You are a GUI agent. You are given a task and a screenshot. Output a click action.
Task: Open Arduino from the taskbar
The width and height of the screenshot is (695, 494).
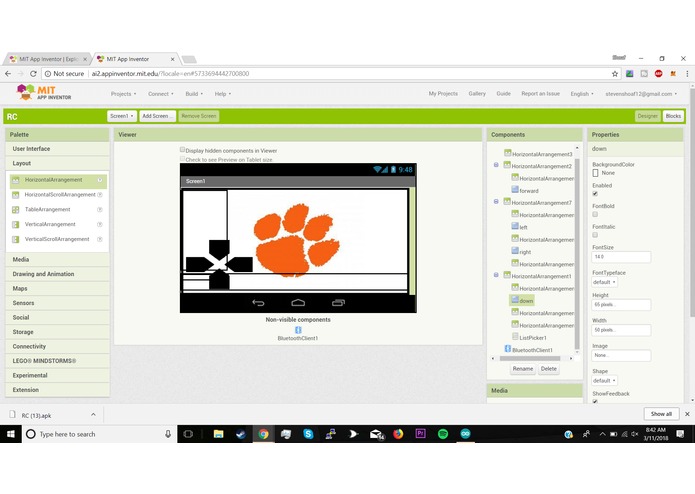[465, 434]
